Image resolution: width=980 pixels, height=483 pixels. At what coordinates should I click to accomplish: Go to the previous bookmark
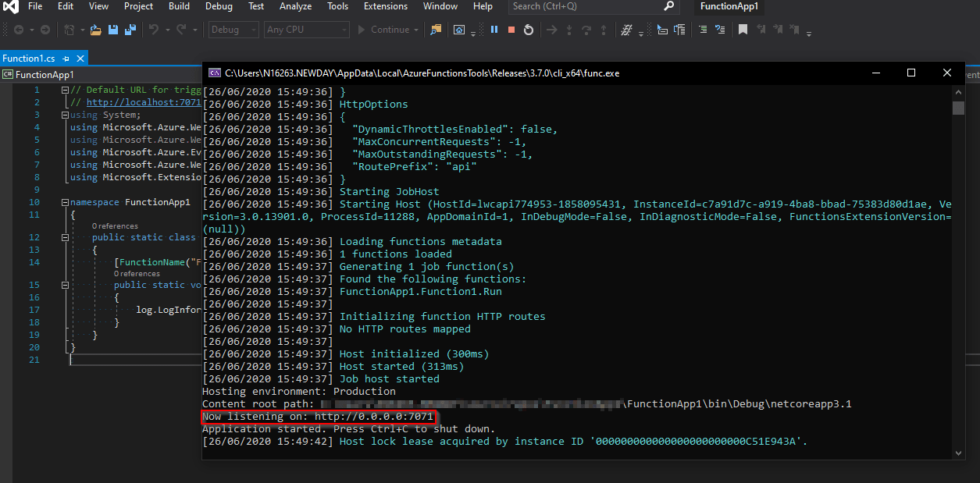(760, 30)
